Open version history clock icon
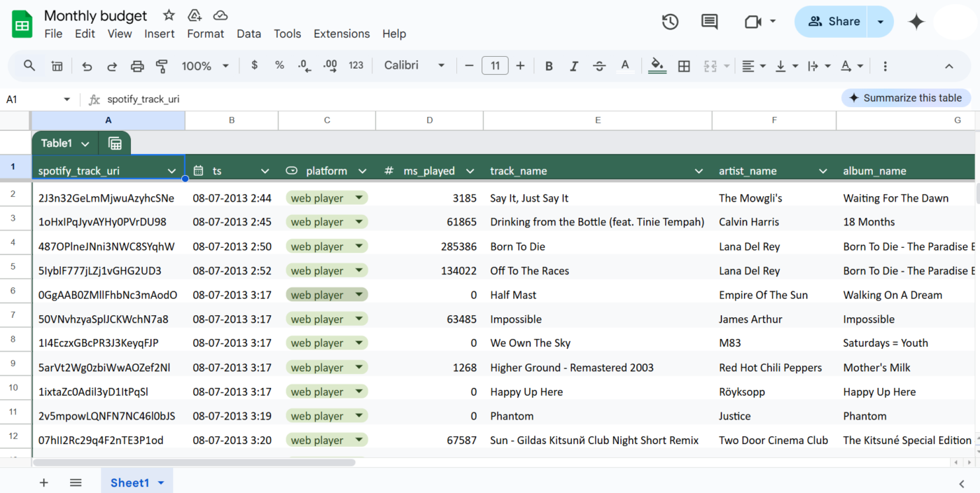980x493 pixels. [x=670, y=22]
